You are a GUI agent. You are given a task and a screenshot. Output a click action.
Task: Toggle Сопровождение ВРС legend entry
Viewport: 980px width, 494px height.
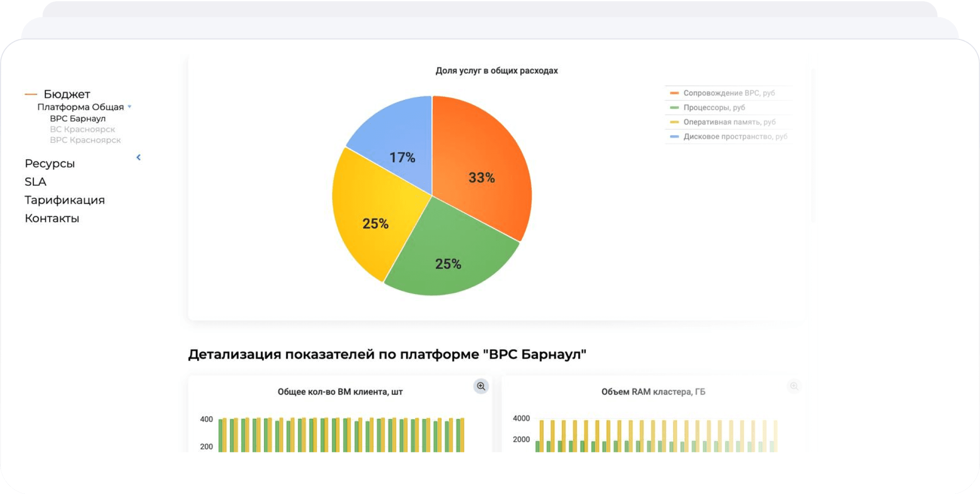(729, 93)
